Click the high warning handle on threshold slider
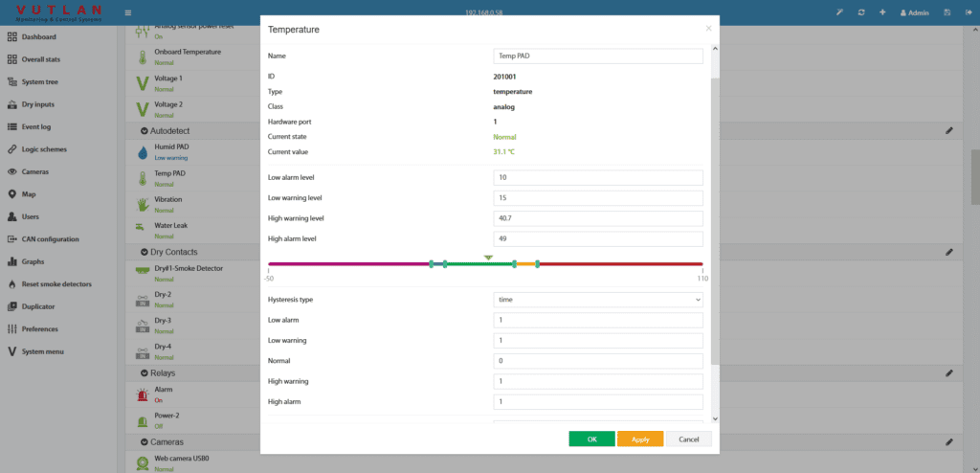Viewport: 980px width, 473px height. pos(514,264)
